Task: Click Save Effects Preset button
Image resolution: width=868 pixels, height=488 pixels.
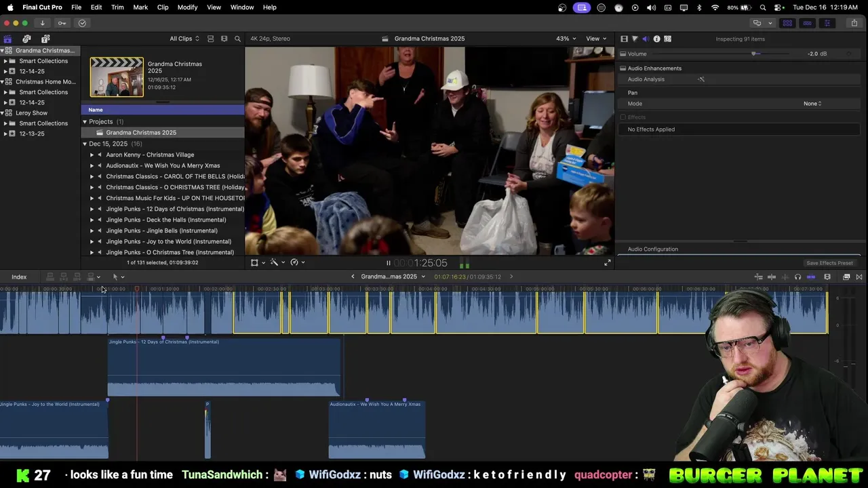Action: (829, 263)
